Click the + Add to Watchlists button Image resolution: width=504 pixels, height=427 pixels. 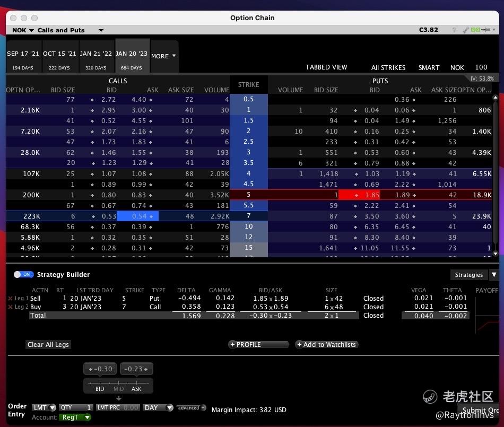(327, 344)
